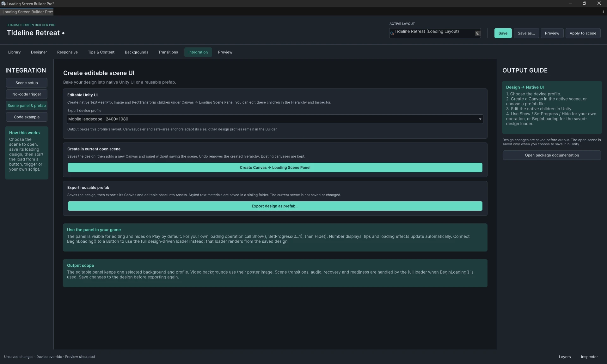Restore the window using the title bar button

585,3
